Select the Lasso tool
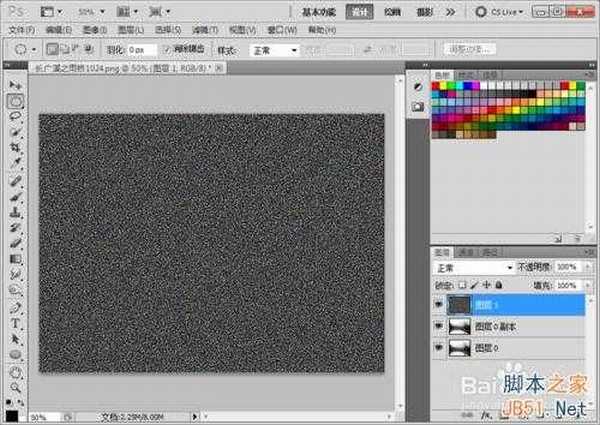Screen dimensions: 600x425 tap(17, 117)
